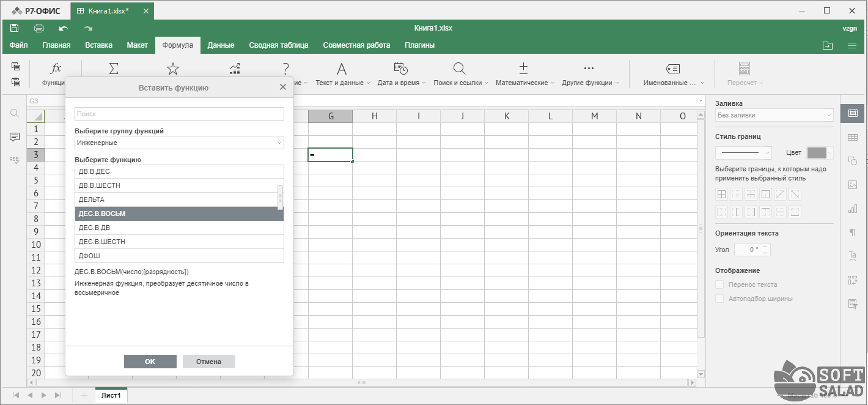Open pivot table settings in right sidebar
This screenshot has width=868, height=405.
coord(853,280)
